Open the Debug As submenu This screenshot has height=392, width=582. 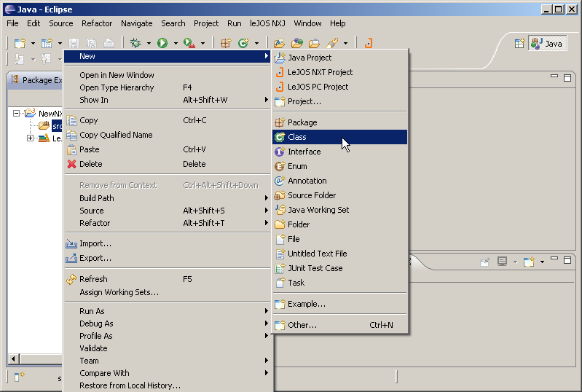[167, 324]
